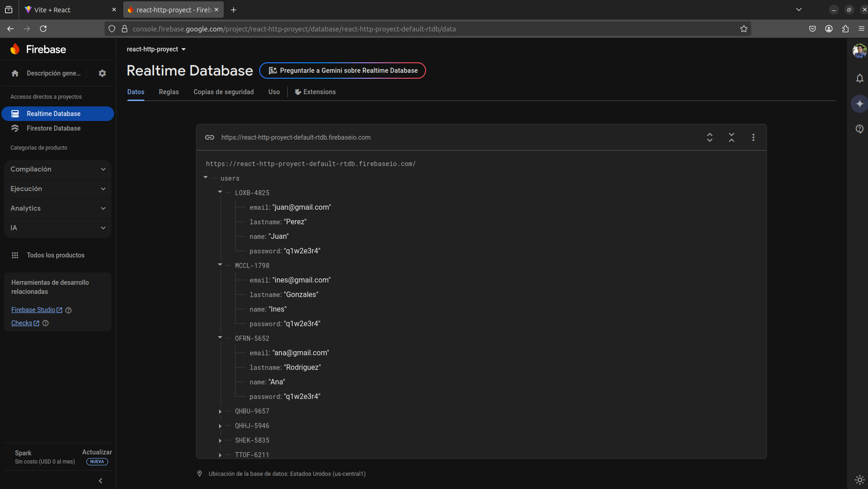
Task: Go to project overview home icon
Action: tap(15, 73)
